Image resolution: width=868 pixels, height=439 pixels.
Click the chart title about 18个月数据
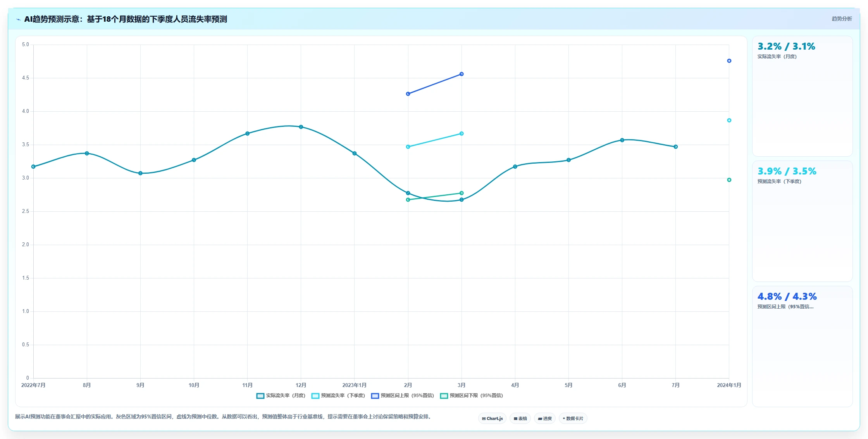click(x=126, y=19)
